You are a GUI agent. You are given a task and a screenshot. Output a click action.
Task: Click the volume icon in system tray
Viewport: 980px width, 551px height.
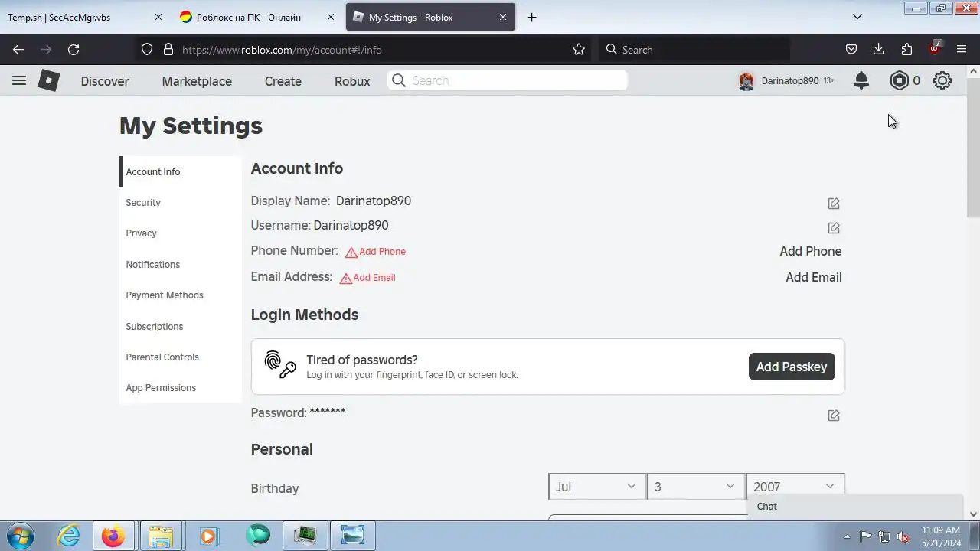click(x=903, y=536)
